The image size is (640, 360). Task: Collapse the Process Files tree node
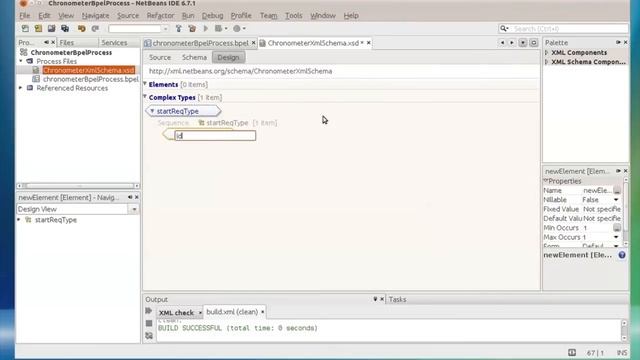21,61
